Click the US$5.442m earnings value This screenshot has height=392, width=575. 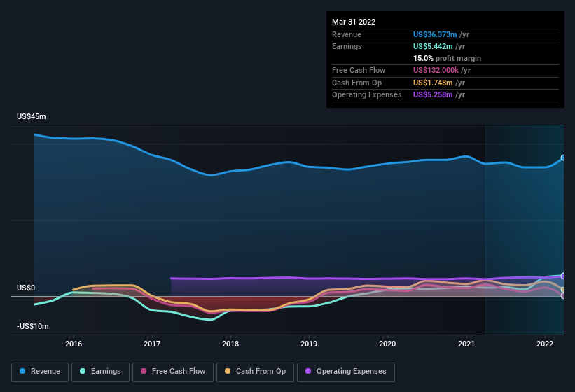pos(433,46)
